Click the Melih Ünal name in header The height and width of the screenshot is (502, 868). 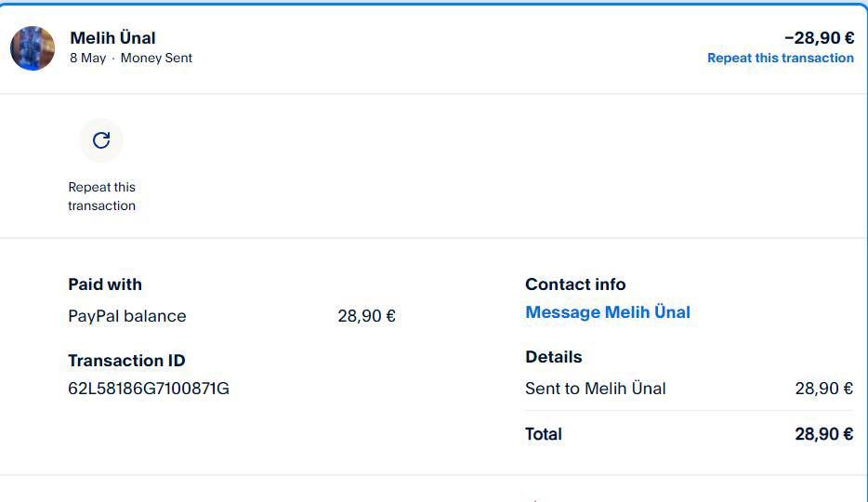pyautogui.click(x=112, y=38)
